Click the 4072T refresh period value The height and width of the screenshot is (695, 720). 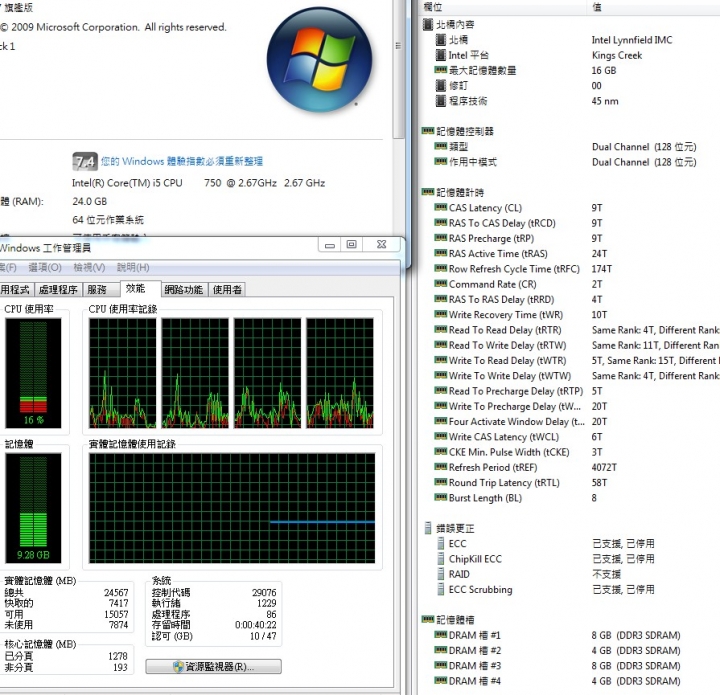pyautogui.click(x=604, y=467)
